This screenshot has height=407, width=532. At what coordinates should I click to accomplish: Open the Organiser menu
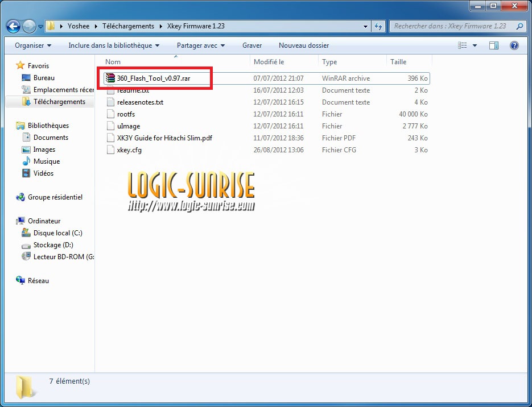coord(33,45)
